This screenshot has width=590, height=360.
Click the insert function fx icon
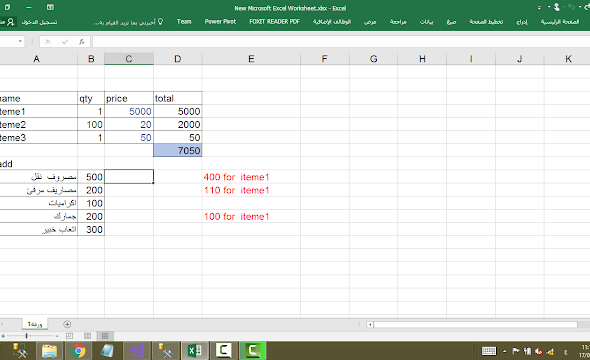(82, 42)
